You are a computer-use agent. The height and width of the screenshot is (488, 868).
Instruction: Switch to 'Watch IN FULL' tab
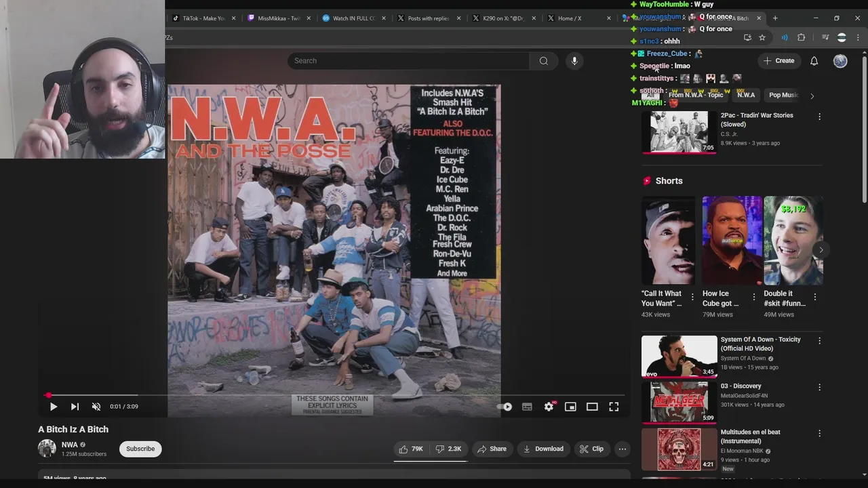(353, 18)
